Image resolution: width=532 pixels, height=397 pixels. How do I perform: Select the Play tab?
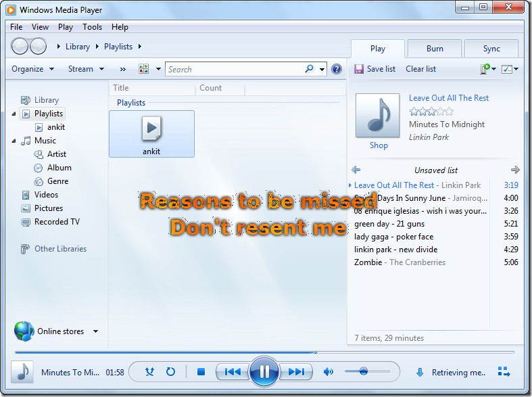point(378,49)
